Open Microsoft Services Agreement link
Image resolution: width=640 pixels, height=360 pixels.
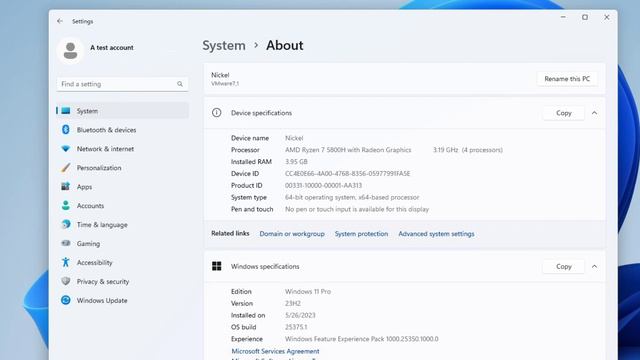pyautogui.click(x=276, y=351)
